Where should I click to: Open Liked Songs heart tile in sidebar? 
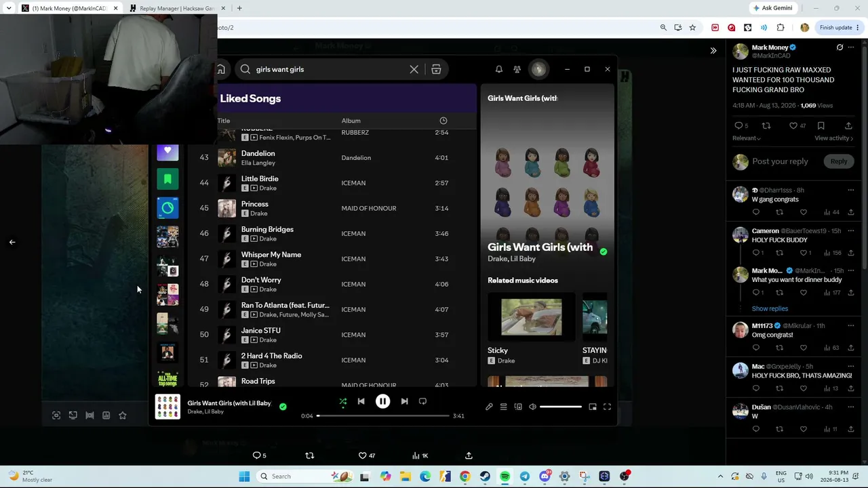click(167, 150)
